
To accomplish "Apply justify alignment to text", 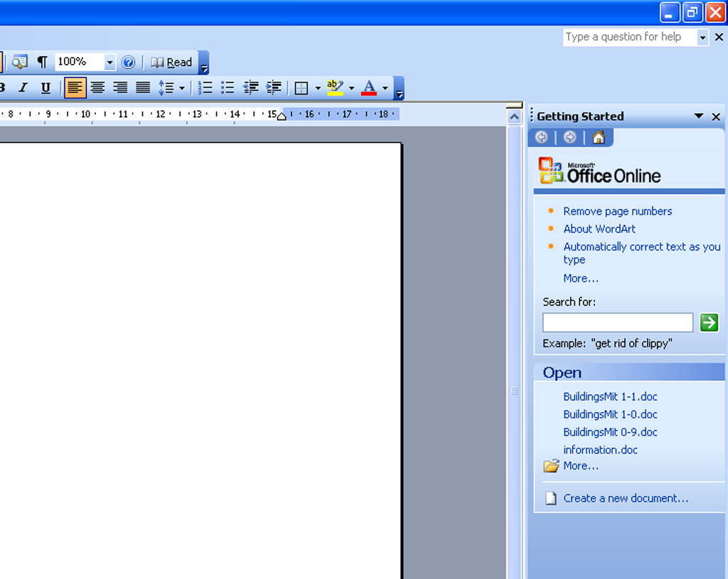I will click(x=143, y=87).
